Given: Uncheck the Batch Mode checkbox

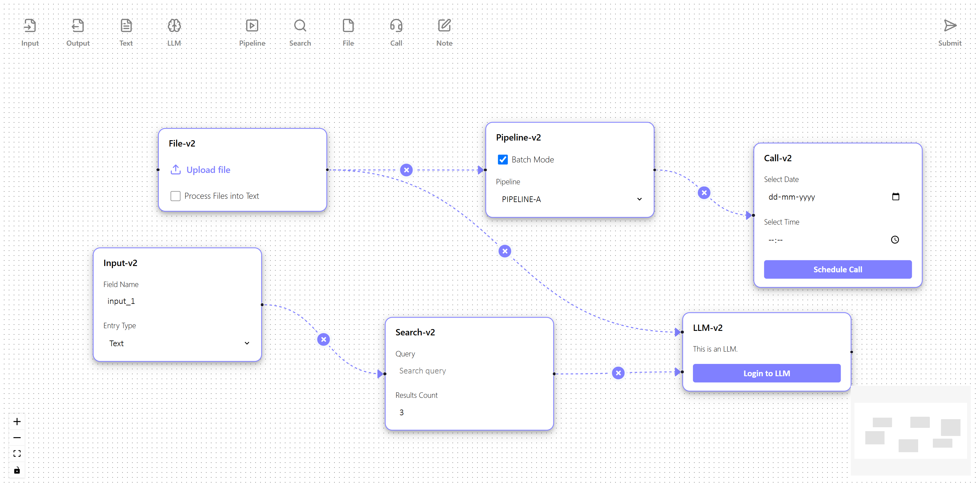Looking at the screenshot, I should (503, 160).
